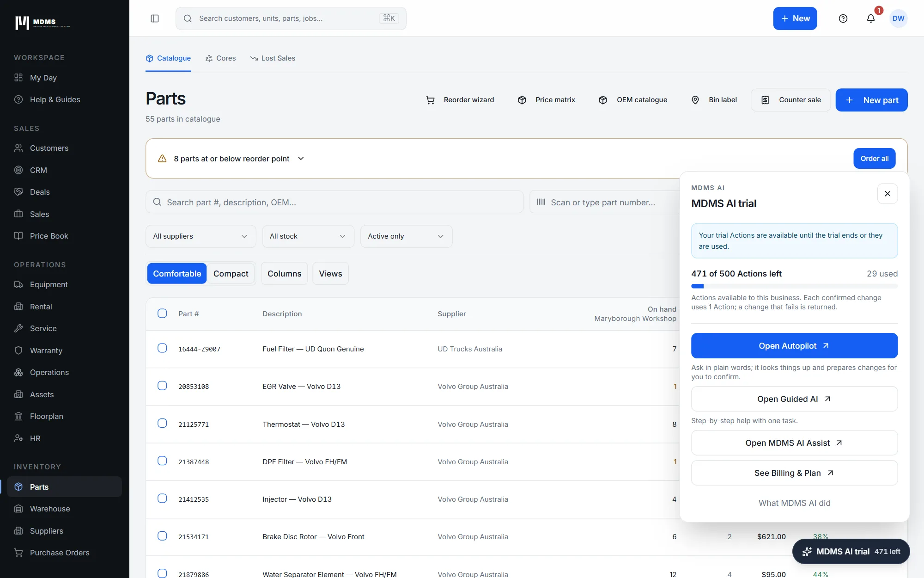The height and width of the screenshot is (578, 924).
Task: Tick the select-all checkbox in table header
Action: (162, 314)
